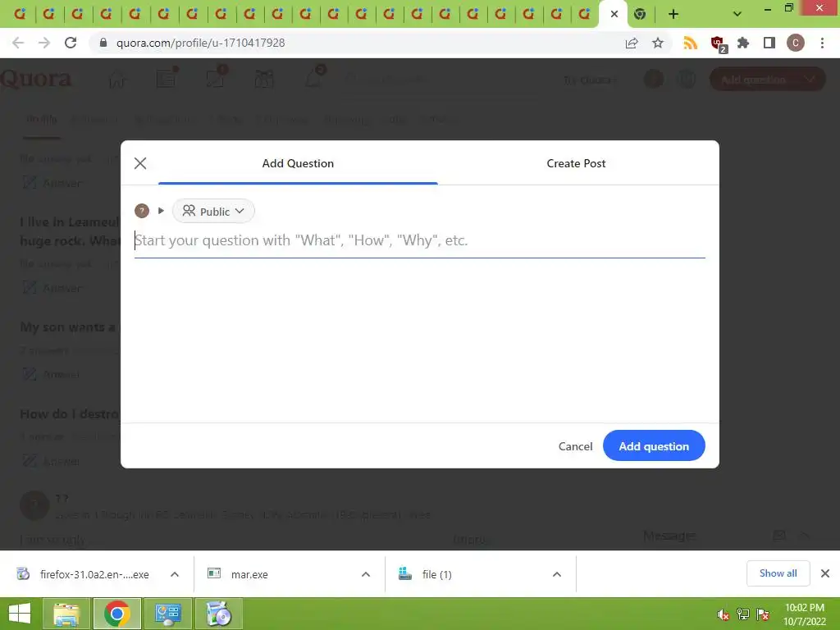Click the profile avatar in the dialog
This screenshot has height=630, width=840.
[x=141, y=211]
